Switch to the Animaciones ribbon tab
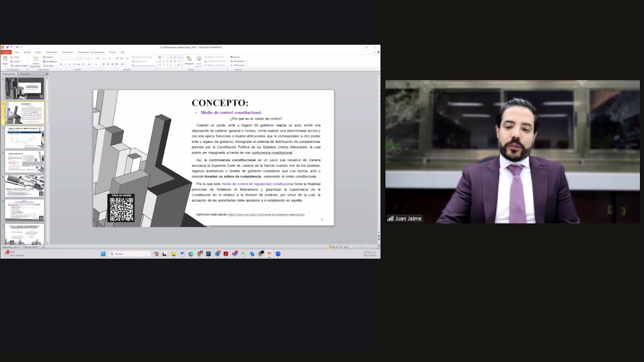 point(67,52)
